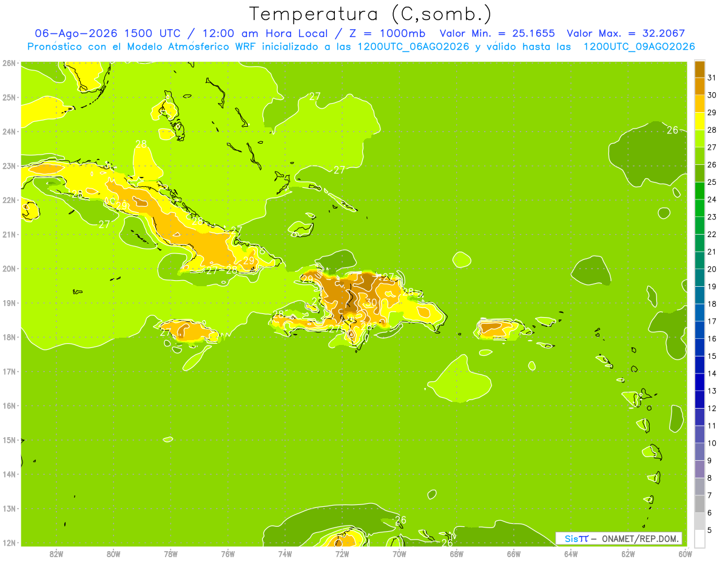Click the latitude label "15N"
The image size is (728, 562).
tap(9, 440)
